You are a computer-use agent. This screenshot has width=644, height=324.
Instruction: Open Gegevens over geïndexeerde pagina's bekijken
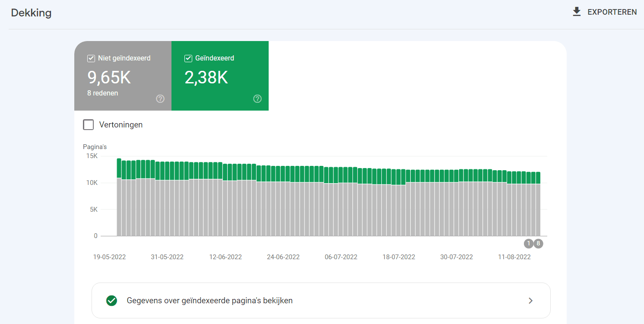(209, 301)
